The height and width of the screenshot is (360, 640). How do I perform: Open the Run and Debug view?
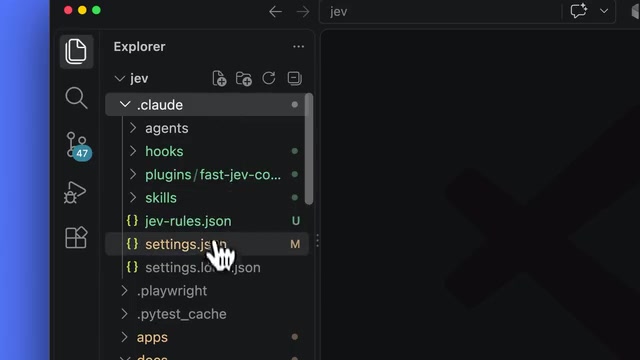point(75,192)
